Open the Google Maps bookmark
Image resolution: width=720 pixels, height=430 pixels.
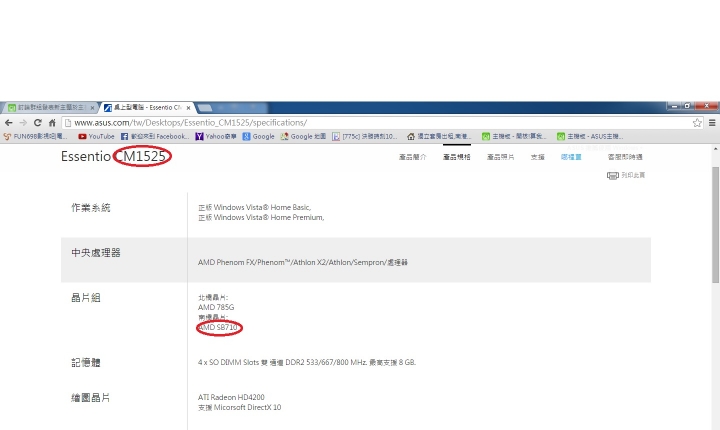point(303,136)
